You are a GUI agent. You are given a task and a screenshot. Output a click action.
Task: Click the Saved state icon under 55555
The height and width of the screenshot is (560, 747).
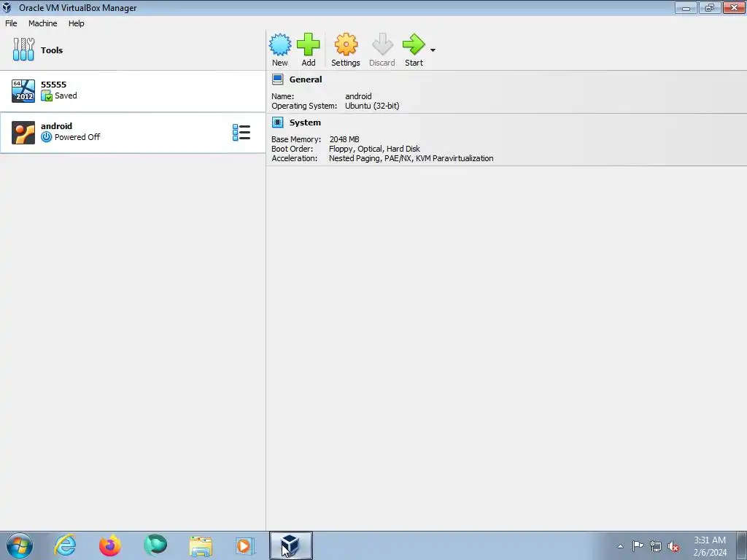tap(46, 96)
